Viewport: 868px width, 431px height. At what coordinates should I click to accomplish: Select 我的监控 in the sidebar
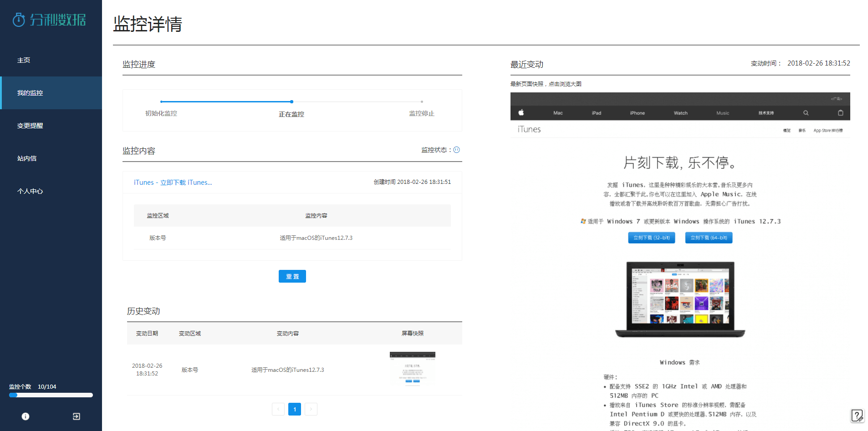pos(51,93)
